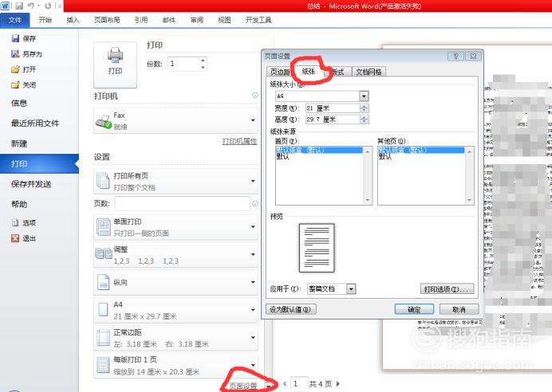Select 默认 in the 其他页 list

tap(384, 157)
